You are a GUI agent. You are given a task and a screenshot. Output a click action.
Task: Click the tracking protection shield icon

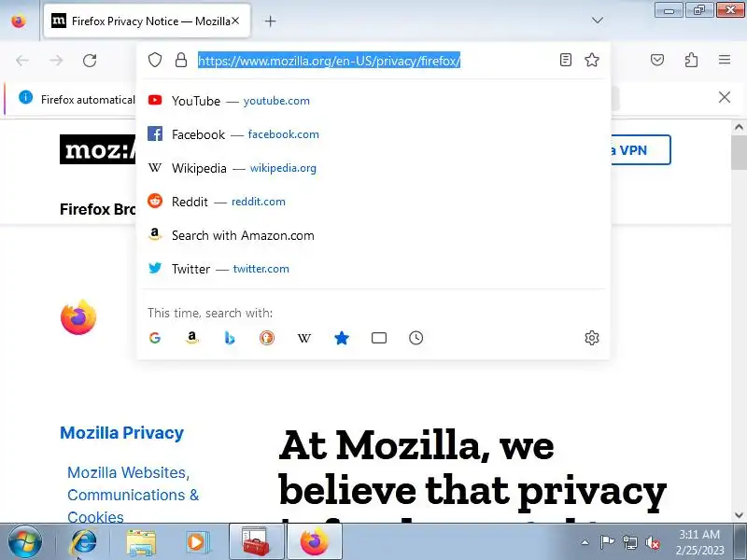pos(155,60)
